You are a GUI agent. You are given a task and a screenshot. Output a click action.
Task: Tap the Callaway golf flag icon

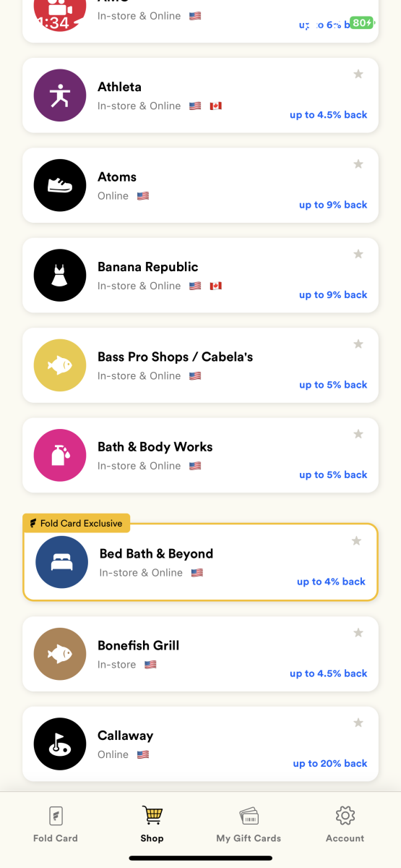click(x=60, y=744)
